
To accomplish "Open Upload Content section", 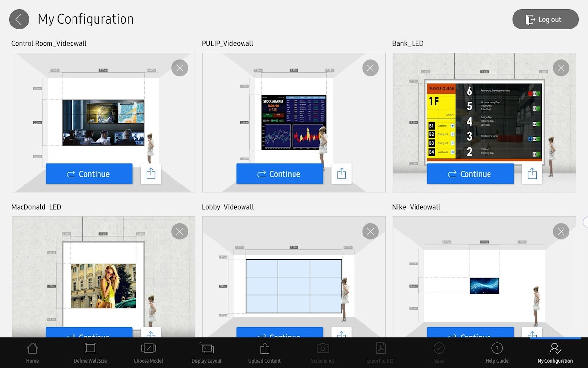I will (x=265, y=353).
